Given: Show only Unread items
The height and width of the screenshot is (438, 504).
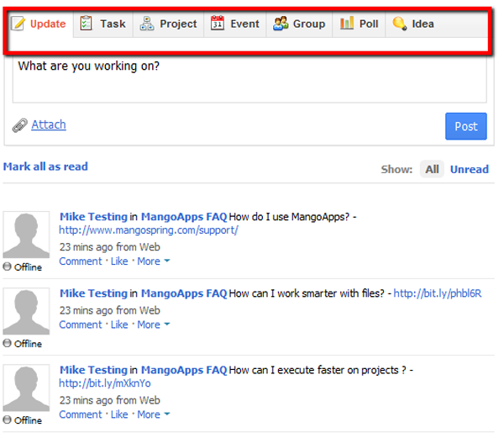Looking at the screenshot, I should click(470, 169).
